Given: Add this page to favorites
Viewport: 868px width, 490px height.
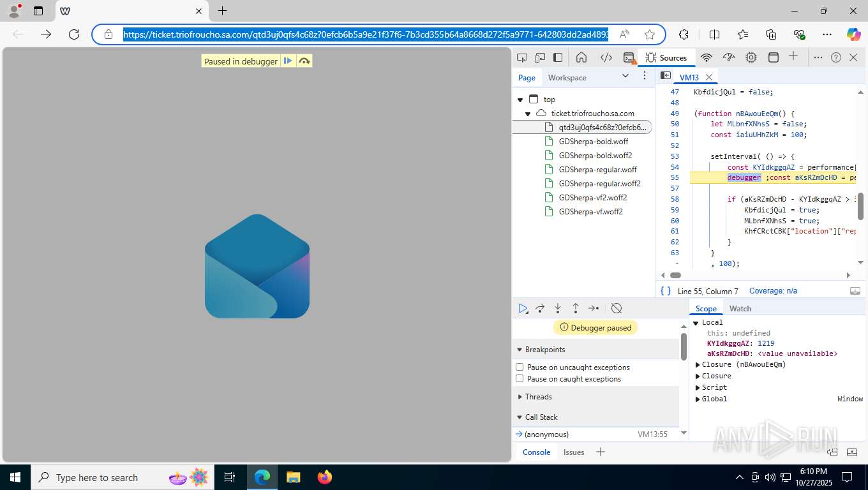Looking at the screenshot, I should pos(650,34).
